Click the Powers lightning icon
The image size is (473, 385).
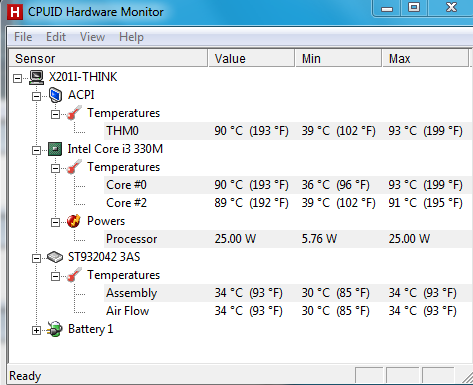coord(74,221)
